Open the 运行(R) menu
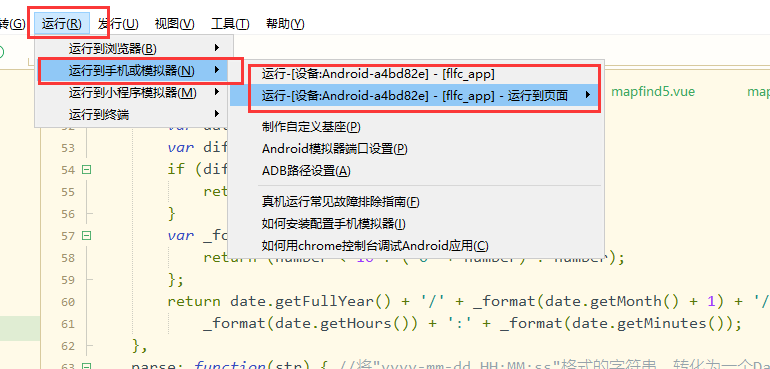This screenshot has width=770, height=369. 62,24
